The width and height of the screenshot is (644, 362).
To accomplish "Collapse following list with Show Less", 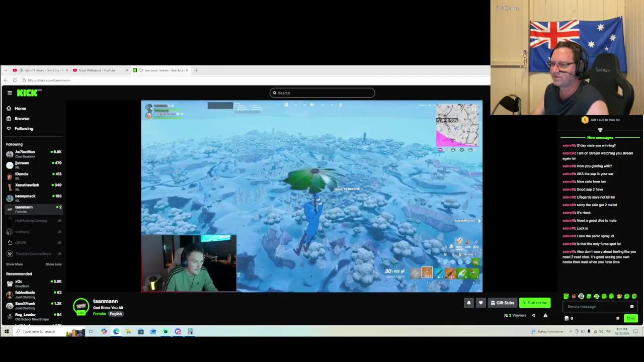I will [53, 264].
